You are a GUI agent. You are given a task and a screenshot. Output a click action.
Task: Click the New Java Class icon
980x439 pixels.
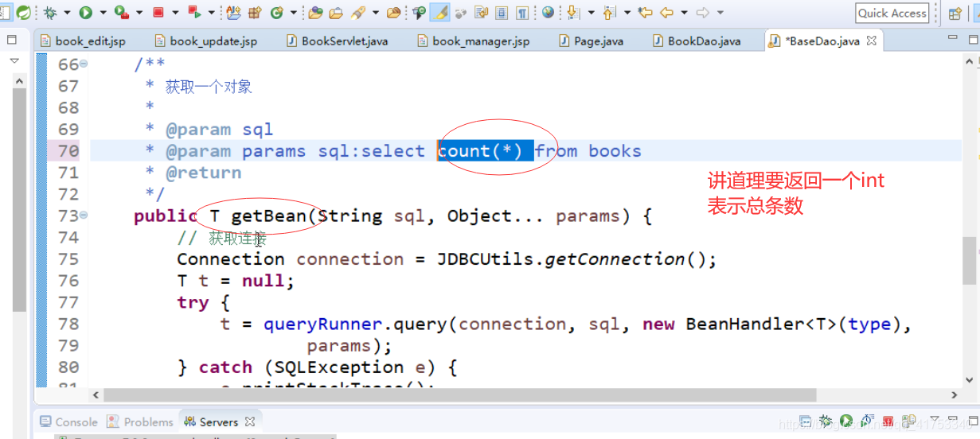[277, 13]
